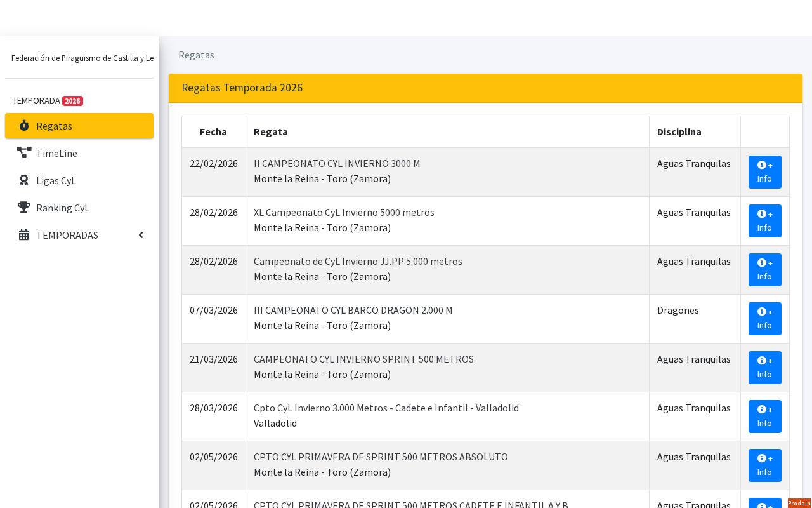Open the Ranking CyL menu entry

79,208
